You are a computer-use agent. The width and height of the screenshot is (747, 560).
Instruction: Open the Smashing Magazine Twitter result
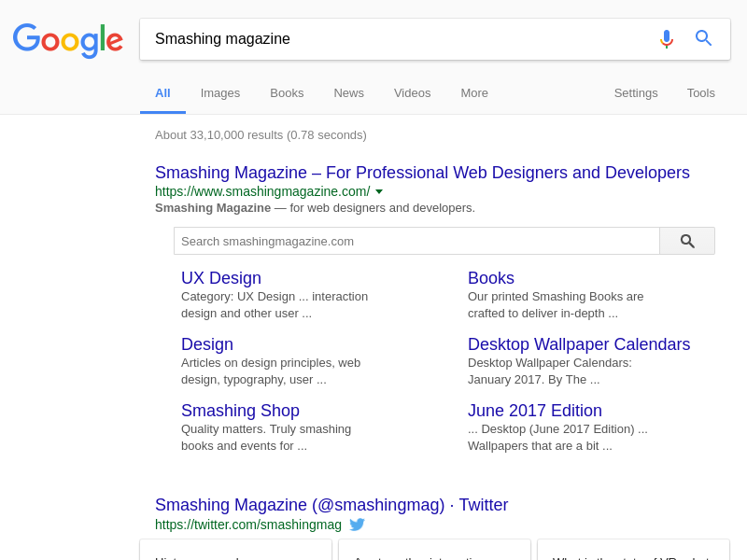pos(331,505)
